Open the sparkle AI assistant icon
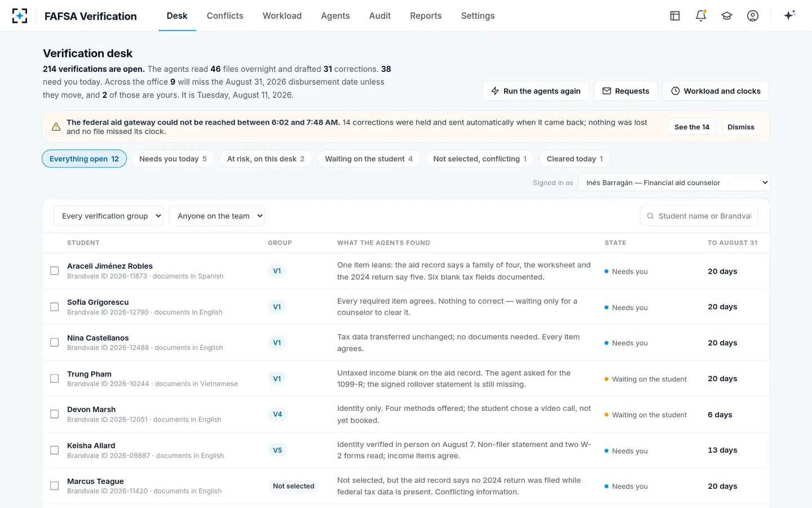This screenshot has height=508, width=812. click(789, 15)
